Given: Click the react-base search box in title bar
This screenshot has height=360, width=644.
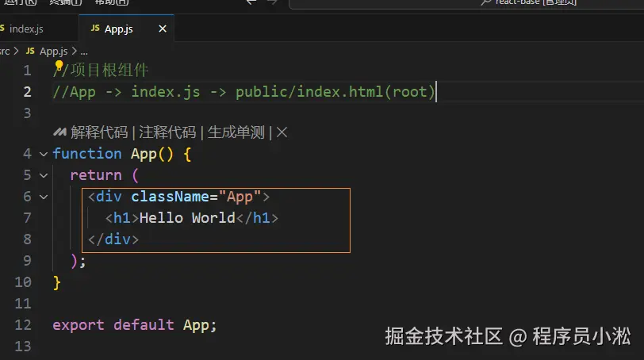Looking at the screenshot, I should 466,3.
